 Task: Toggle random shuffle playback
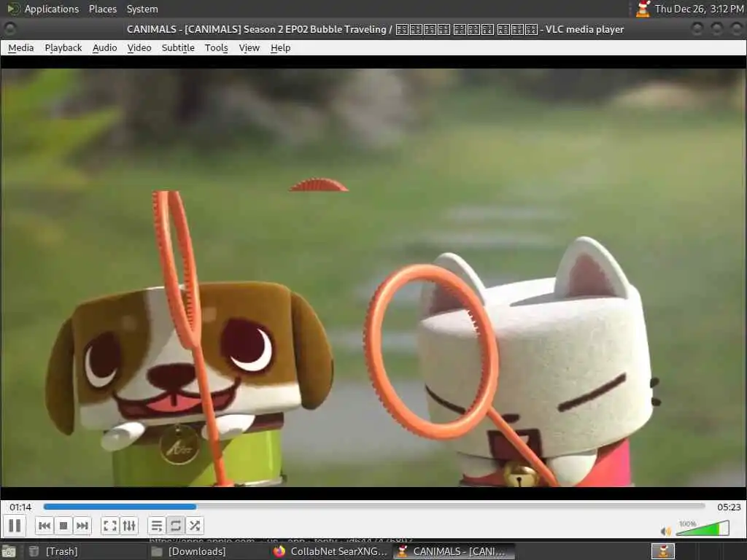click(194, 526)
